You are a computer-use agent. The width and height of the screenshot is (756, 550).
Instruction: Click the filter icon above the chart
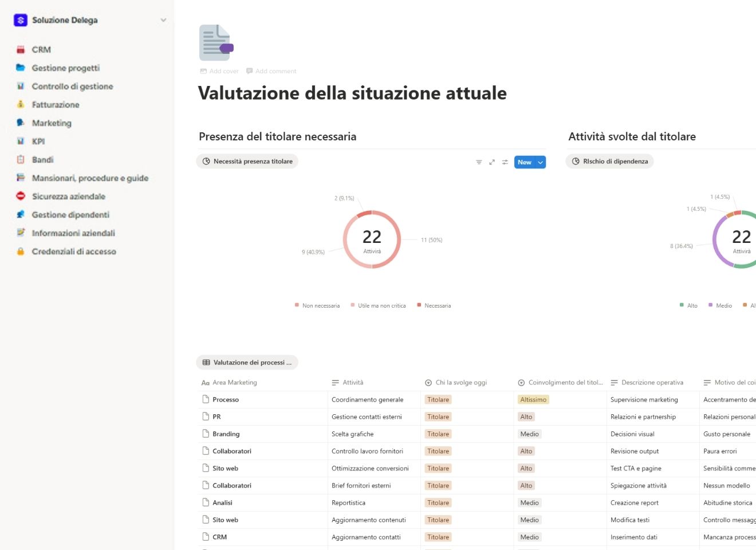click(479, 162)
